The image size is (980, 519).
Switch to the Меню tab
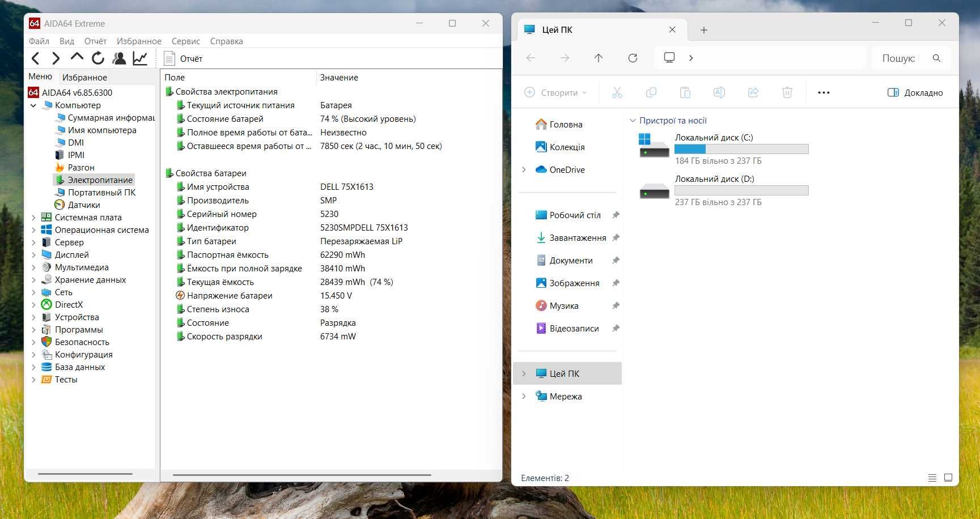[40, 76]
